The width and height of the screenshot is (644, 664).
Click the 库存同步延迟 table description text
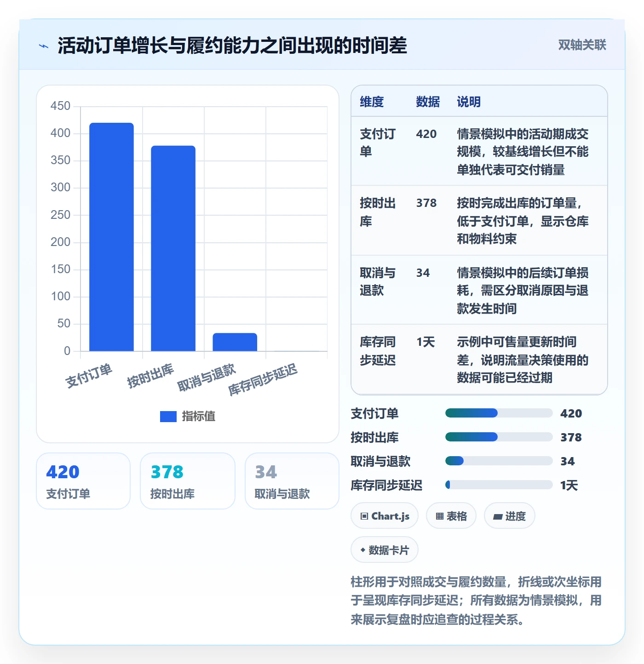[x=523, y=360]
